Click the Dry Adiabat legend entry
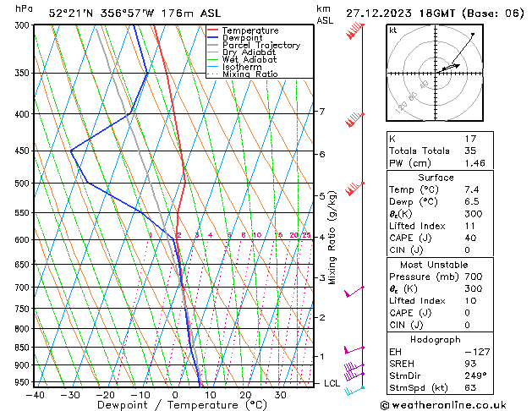Viewport: 532px width, 411px height. click(241, 52)
